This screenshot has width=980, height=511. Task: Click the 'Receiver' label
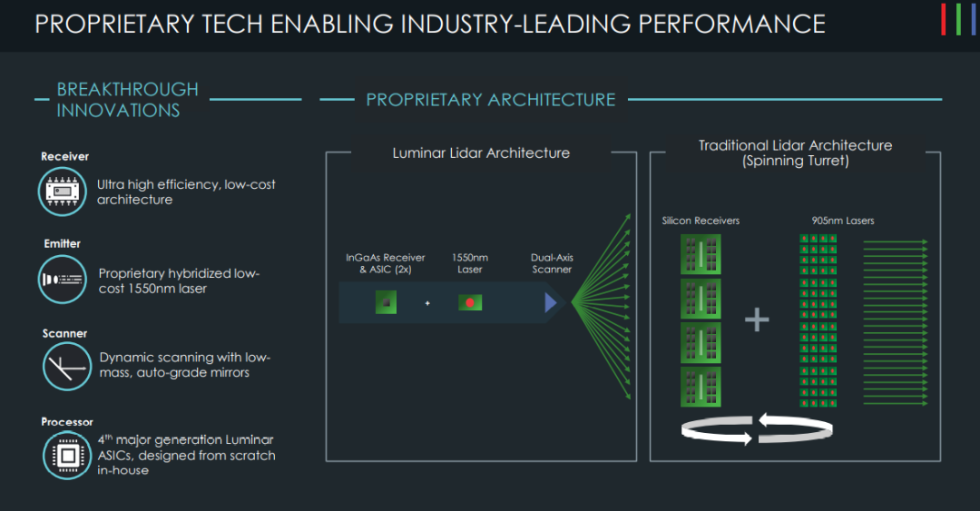point(65,156)
